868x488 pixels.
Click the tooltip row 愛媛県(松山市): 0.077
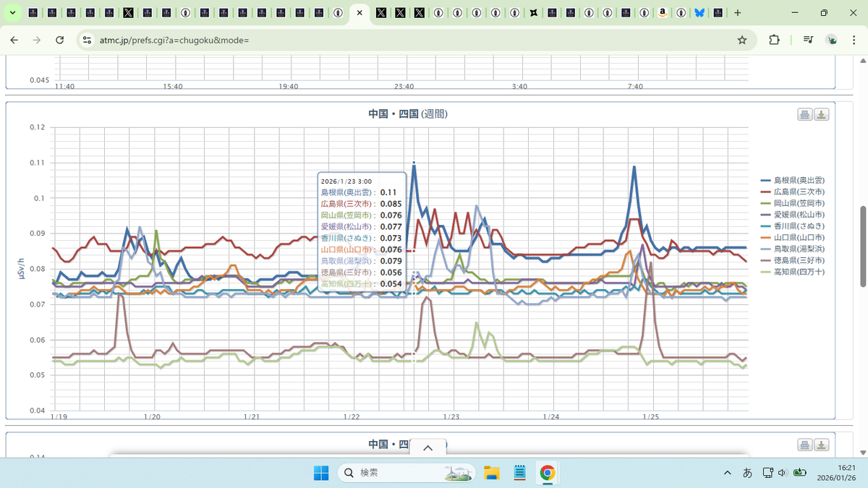(x=361, y=227)
